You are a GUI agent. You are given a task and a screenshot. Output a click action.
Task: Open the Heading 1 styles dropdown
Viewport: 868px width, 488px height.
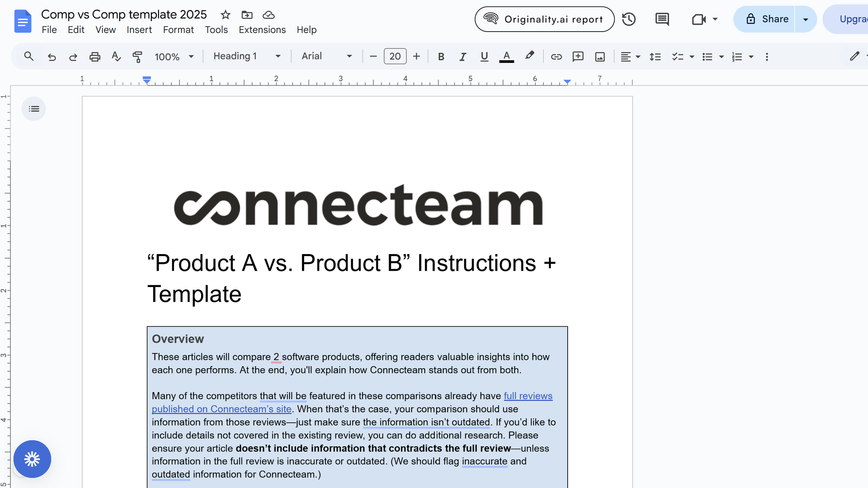click(x=247, y=56)
